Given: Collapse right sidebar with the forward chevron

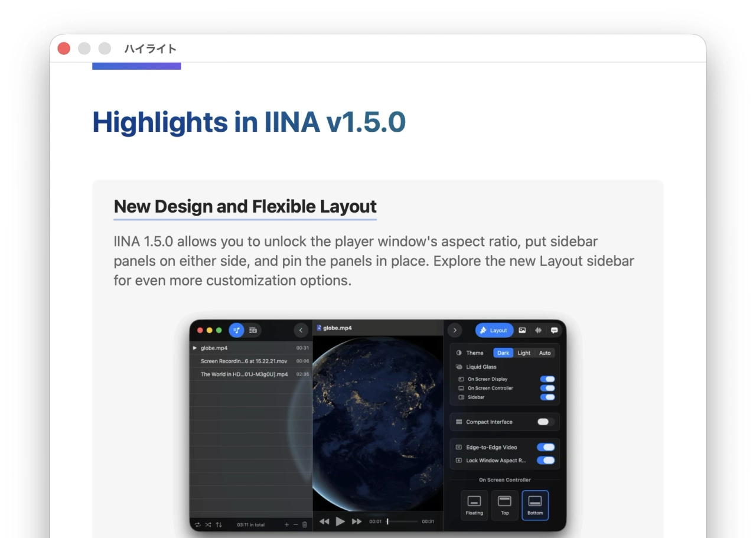Looking at the screenshot, I should coord(455,330).
